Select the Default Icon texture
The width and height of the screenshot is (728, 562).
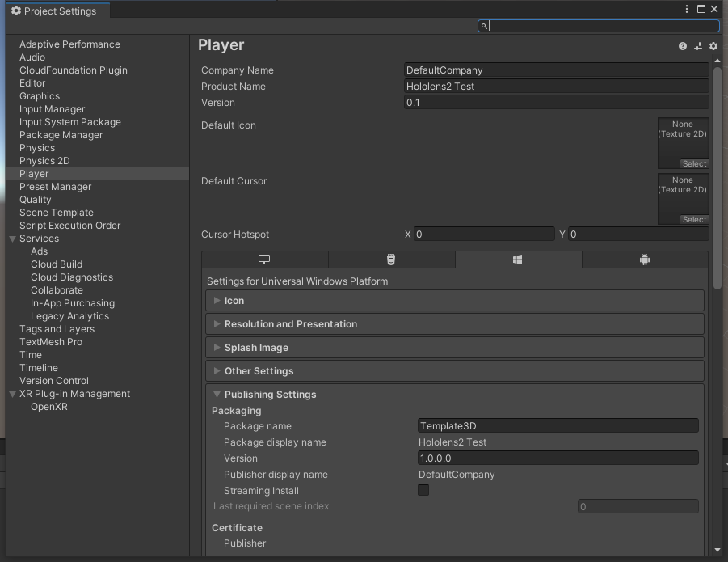click(695, 163)
